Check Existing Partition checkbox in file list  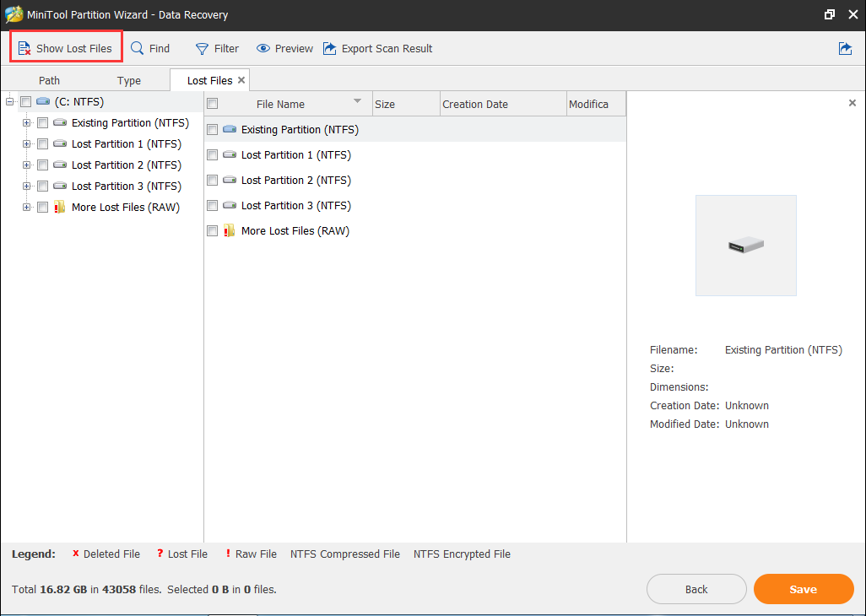pyautogui.click(x=212, y=130)
